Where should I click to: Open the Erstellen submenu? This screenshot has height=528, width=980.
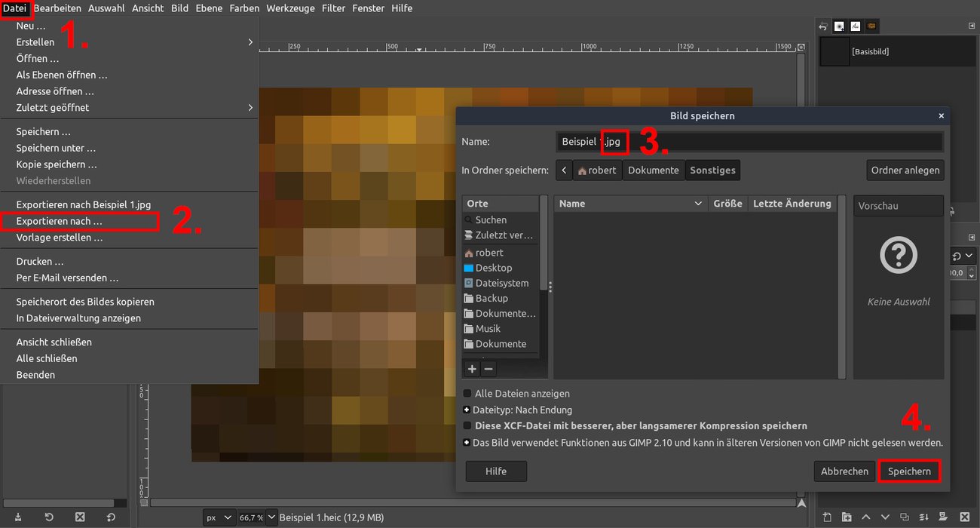(x=134, y=42)
